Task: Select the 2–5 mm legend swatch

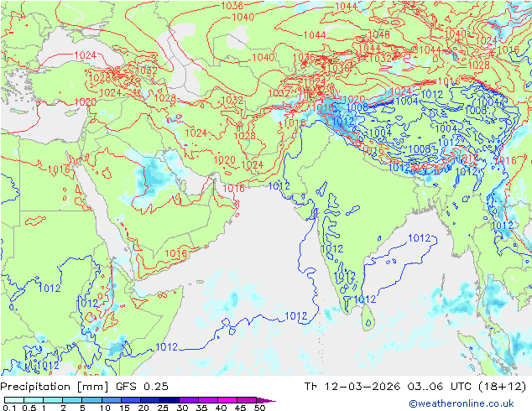Action: (72, 400)
